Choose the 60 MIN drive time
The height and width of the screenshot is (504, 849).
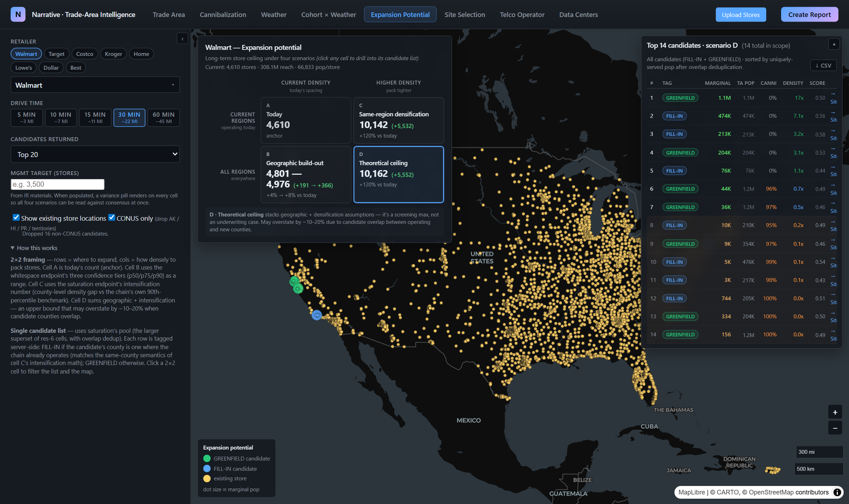tap(164, 118)
